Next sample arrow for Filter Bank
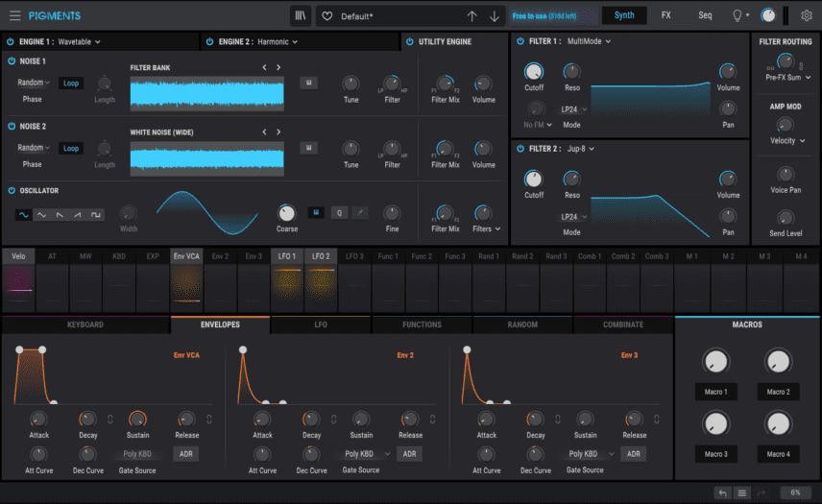822x504 pixels. (278, 67)
